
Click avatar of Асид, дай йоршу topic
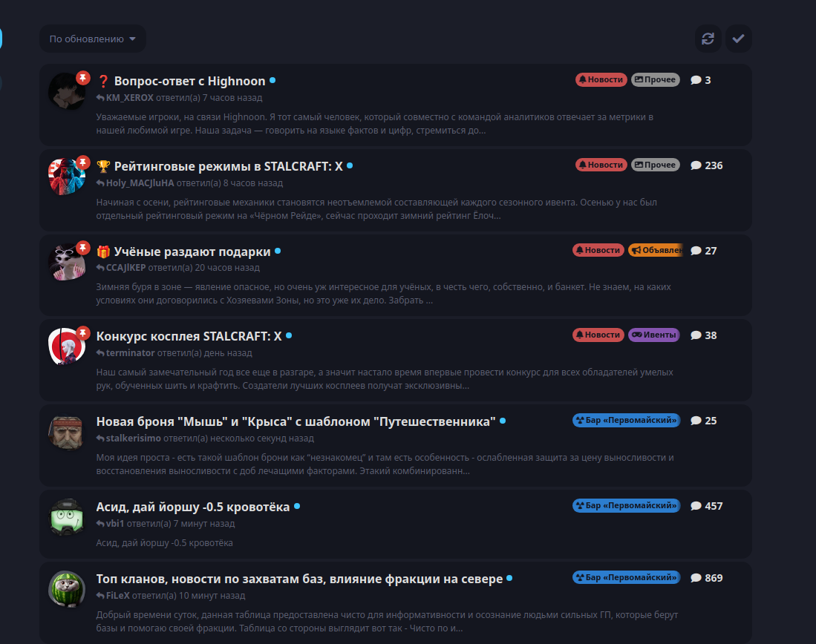(x=67, y=518)
